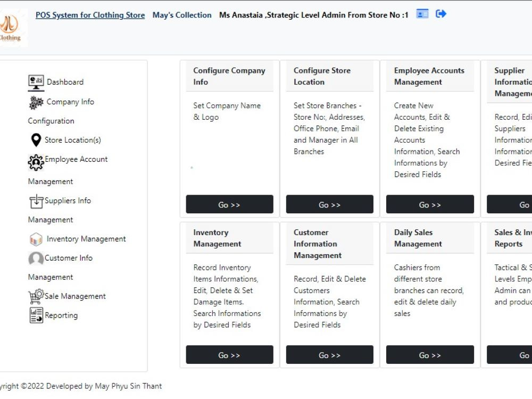Click the clothing store logo image
Screen dimensions: 532x399
click(x=12, y=28)
